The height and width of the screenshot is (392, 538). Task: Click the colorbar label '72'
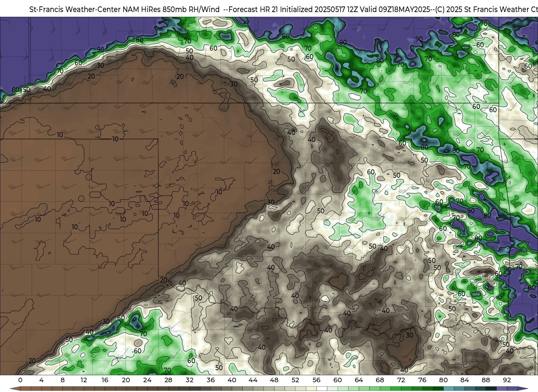pos(401,380)
